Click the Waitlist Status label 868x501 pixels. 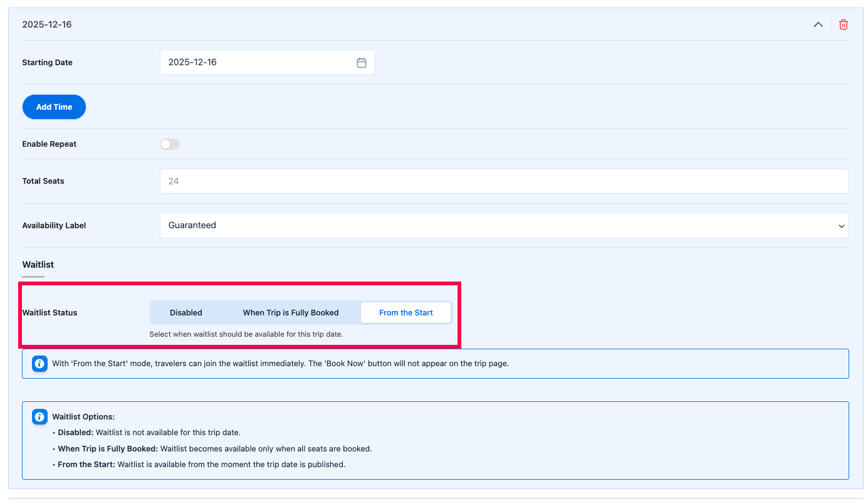tap(50, 312)
